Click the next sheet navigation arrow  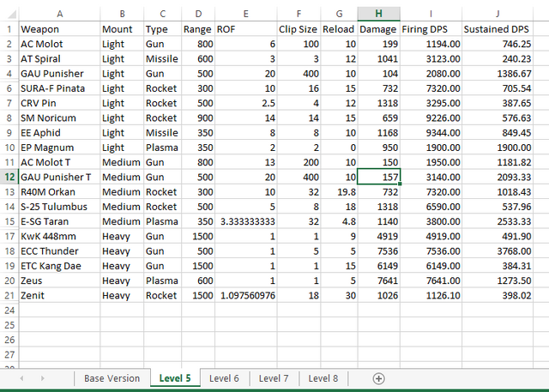43,378
